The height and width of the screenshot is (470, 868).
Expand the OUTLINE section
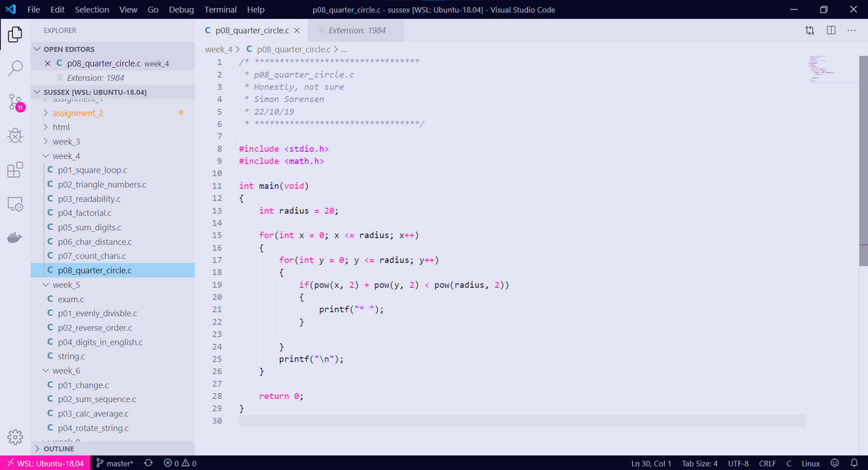pyautogui.click(x=59, y=449)
